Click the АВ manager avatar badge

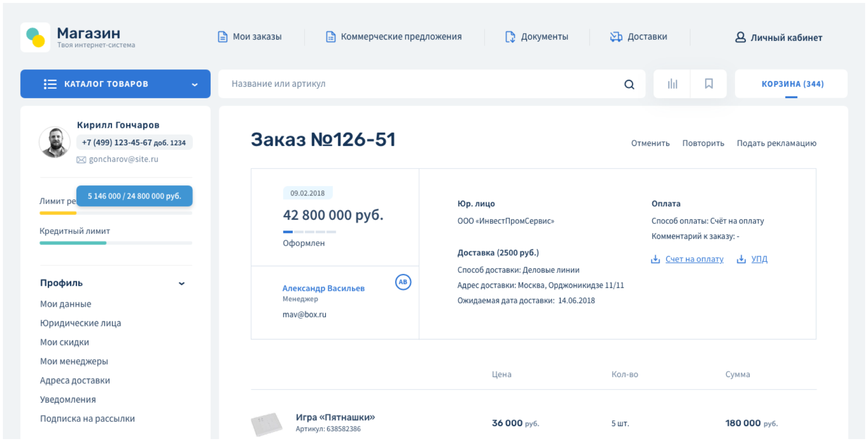[x=403, y=282]
